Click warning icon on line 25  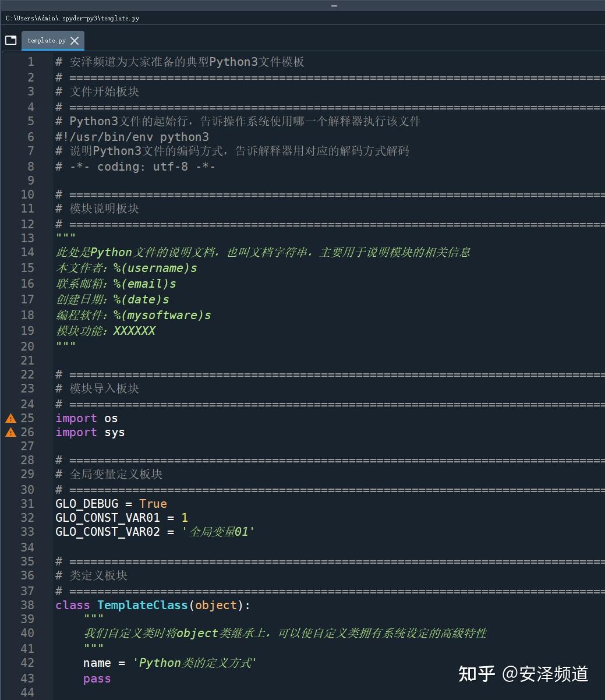pyautogui.click(x=10, y=418)
